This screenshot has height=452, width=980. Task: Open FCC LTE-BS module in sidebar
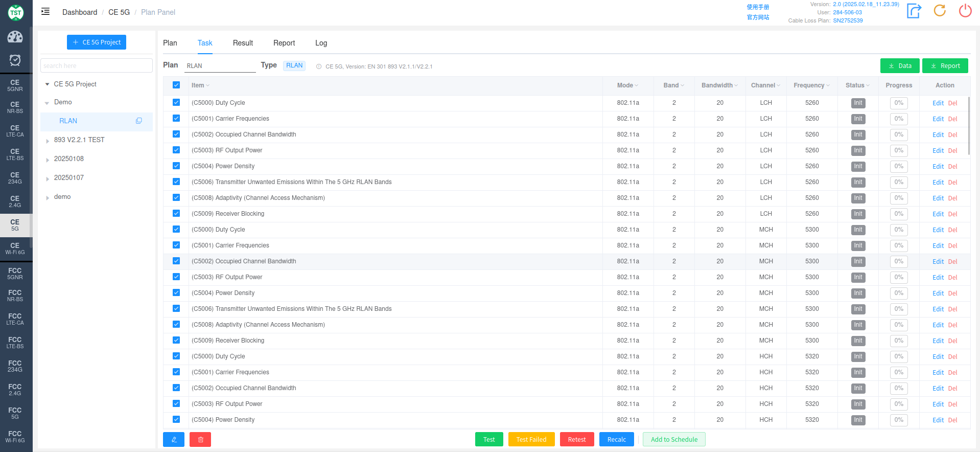[15, 343]
